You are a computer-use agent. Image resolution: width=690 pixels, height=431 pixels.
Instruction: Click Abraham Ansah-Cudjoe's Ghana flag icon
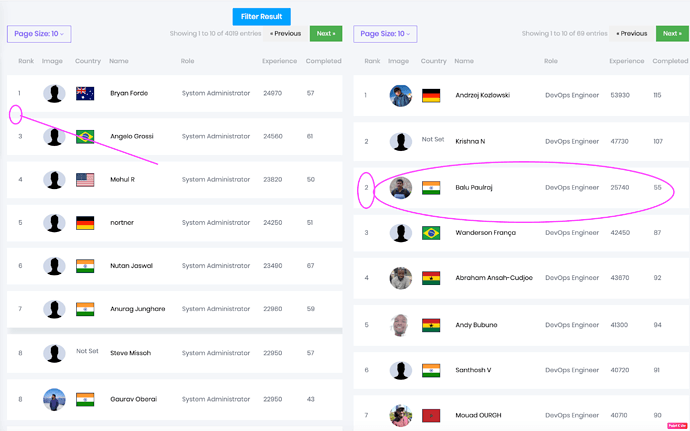pos(431,278)
